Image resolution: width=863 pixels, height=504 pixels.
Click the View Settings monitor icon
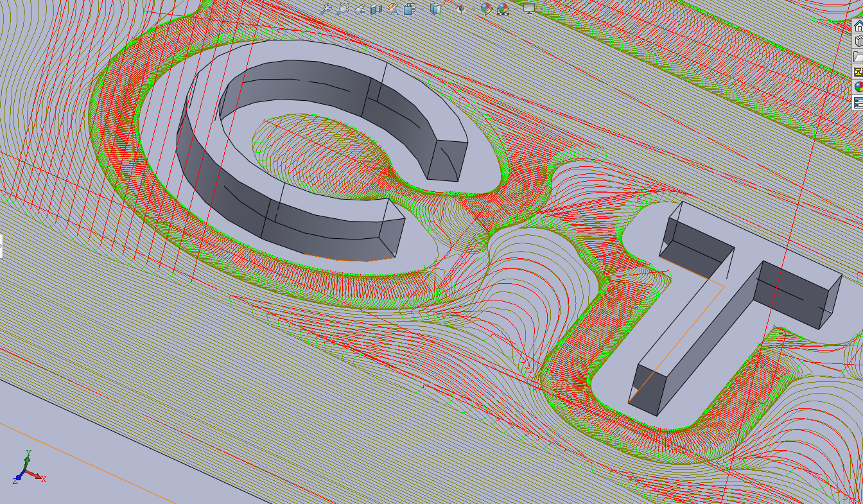pyautogui.click(x=529, y=8)
